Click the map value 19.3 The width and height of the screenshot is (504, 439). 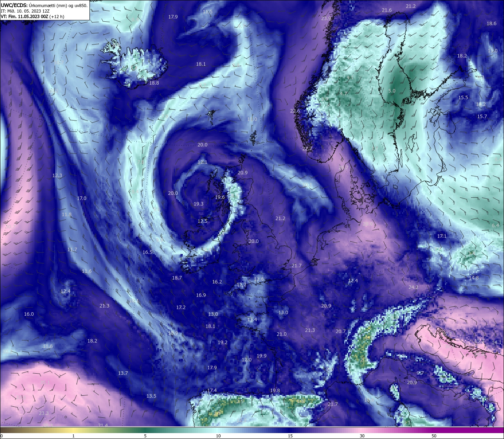198,204
